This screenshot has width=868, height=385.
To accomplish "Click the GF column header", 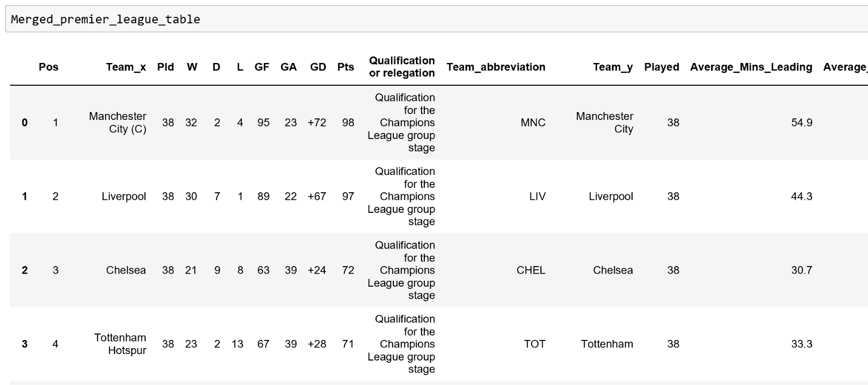I will pos(262,67).
